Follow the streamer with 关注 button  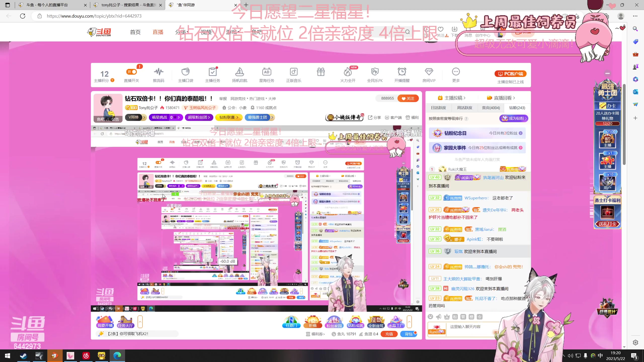tap(408, 98)
